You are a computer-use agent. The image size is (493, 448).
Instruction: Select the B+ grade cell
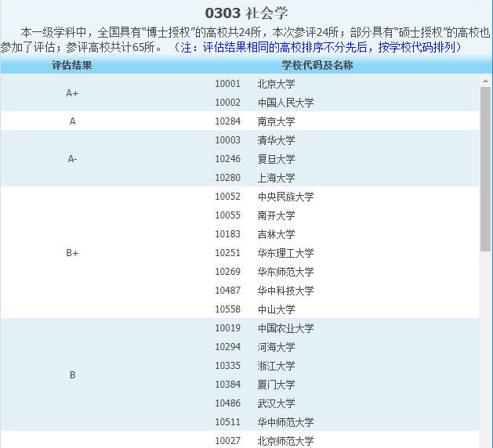click(x=72, y=253)
